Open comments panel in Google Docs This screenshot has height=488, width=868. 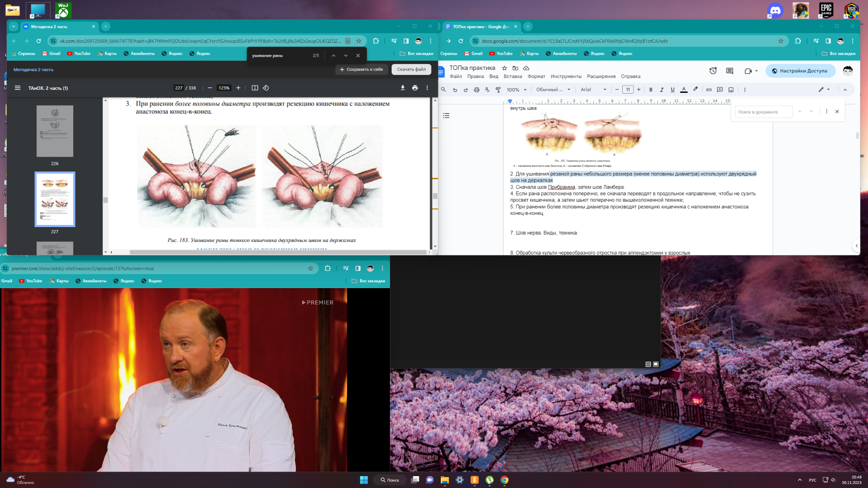(x=729, y=71)
